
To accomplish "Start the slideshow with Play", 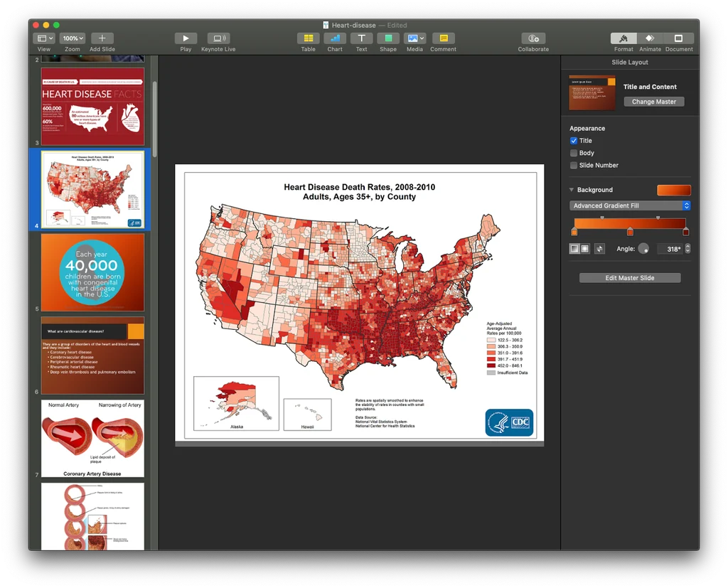I will (186, 38).
